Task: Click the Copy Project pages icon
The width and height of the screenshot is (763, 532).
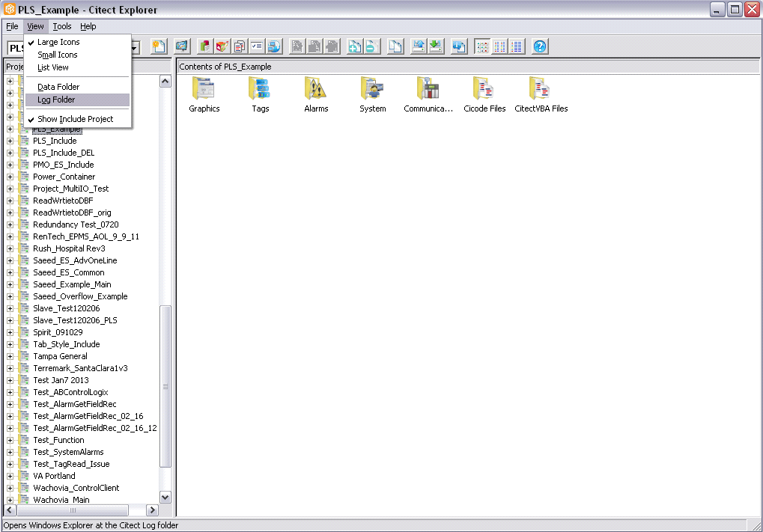Action: pos(395,46)
